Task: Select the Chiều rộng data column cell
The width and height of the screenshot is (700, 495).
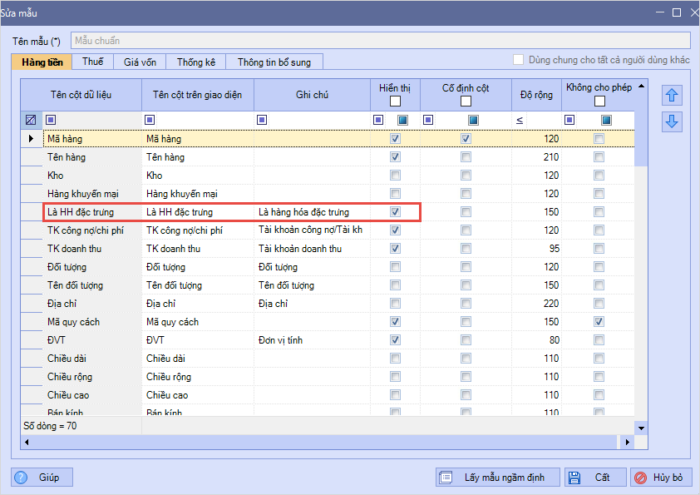Action: pos(92,376)
